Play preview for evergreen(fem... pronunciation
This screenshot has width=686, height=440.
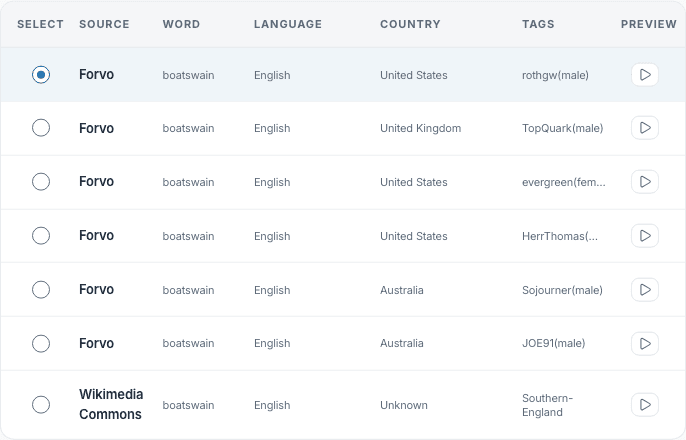(645, 182)
